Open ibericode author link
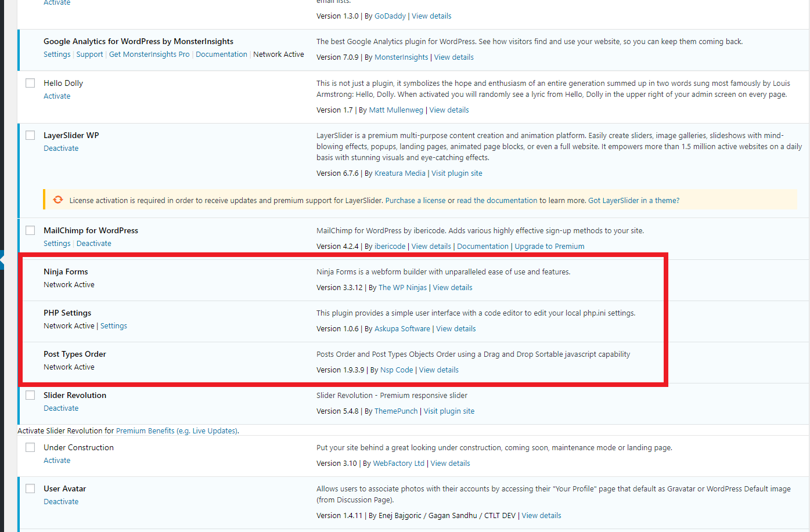 pyautogui.click(x=390, y=246)
